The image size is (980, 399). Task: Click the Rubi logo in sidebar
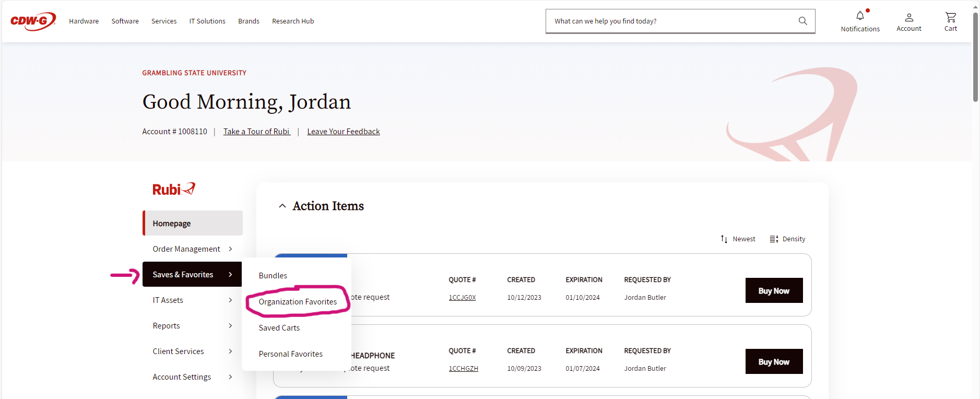click(x=174, y=189)
